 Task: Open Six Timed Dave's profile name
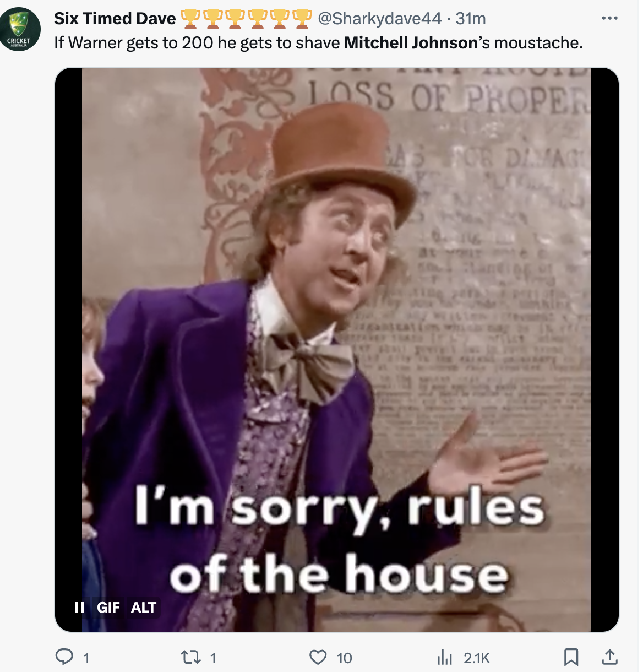point(115,18)
